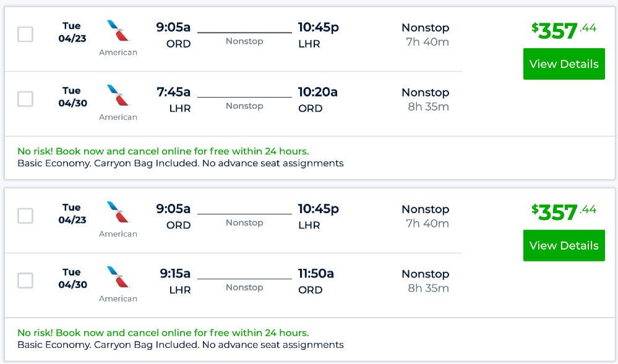Tick the checkbox for the 7:45a LHR return flight
Screen dimensions: 618x364
click(25, 99)
